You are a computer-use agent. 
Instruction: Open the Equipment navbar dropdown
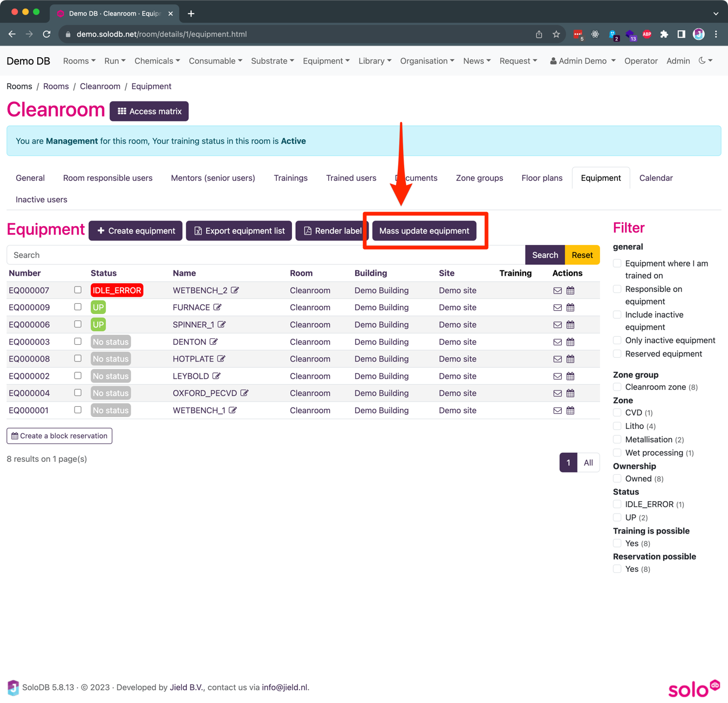(x=326, y=61)
